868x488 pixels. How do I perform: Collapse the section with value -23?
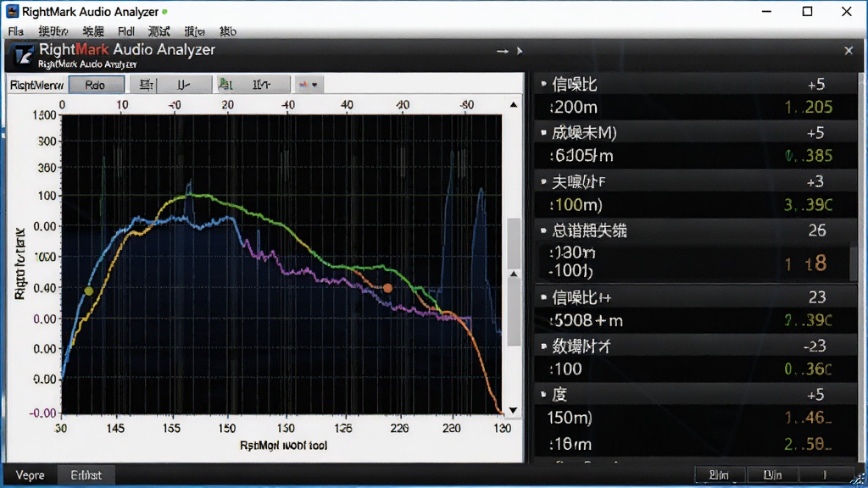543,347
